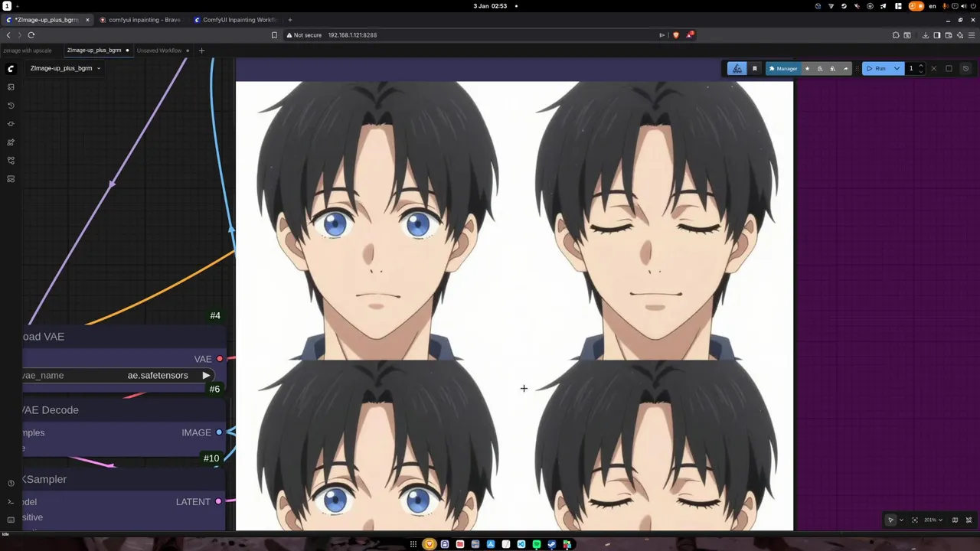Toggle link visibility icon in canvas controls
The width and height of the screenshot is (980, 551).
click(969, 520)
